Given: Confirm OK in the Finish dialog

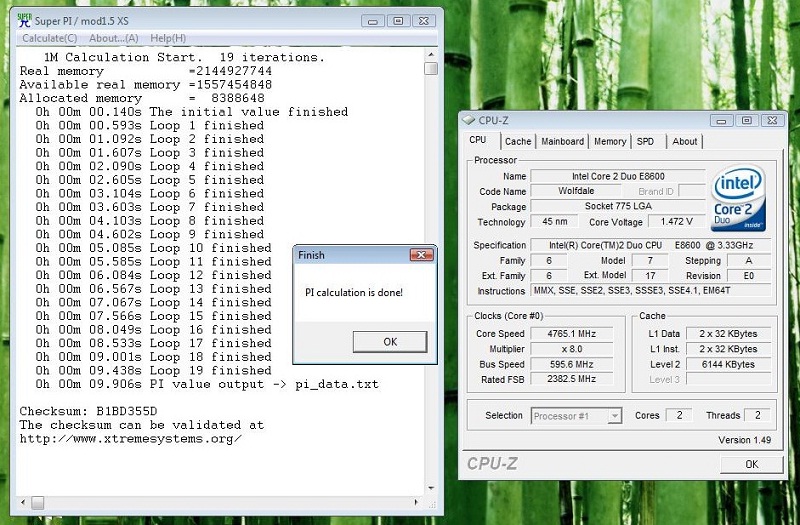Looking at the screenshot, I should pos(390,342).
